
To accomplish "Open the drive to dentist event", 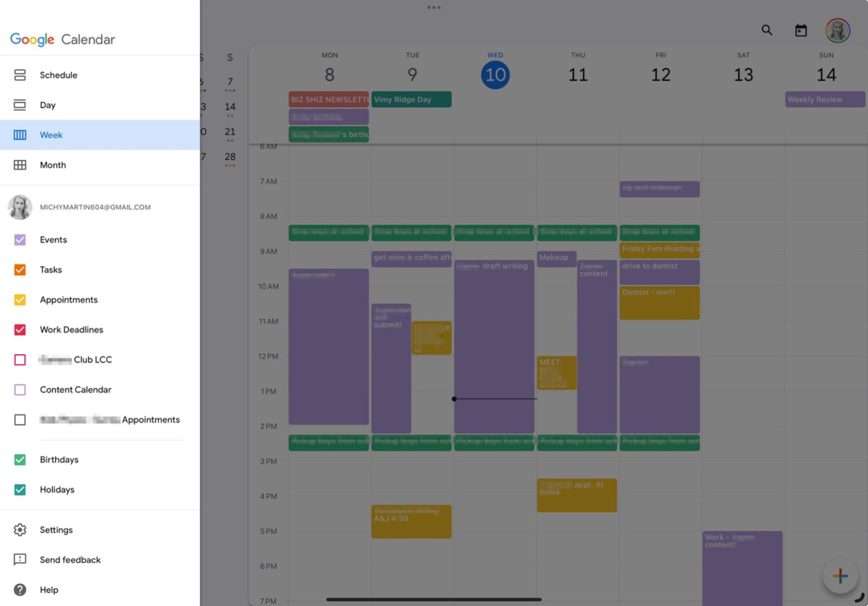I will 660,272.
